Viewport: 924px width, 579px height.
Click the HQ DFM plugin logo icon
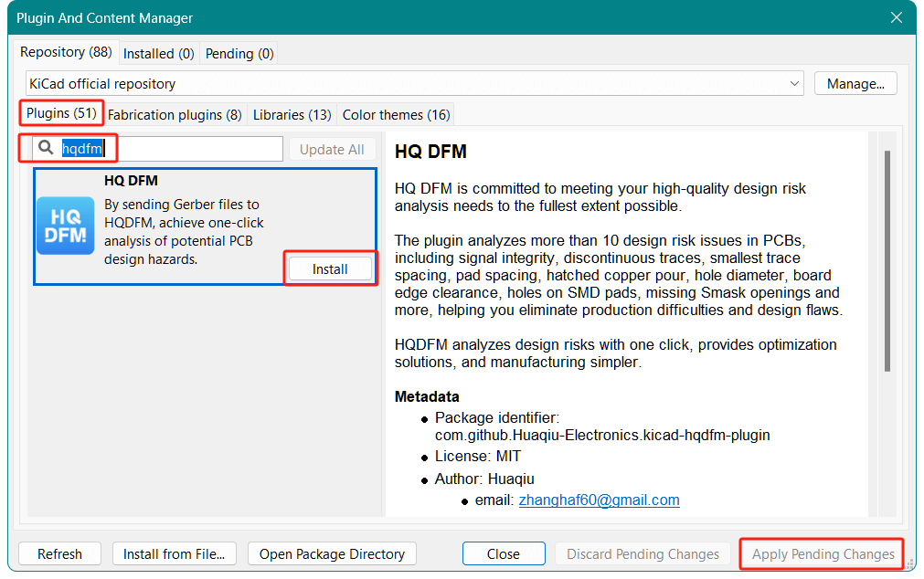[x=65, y=226]
